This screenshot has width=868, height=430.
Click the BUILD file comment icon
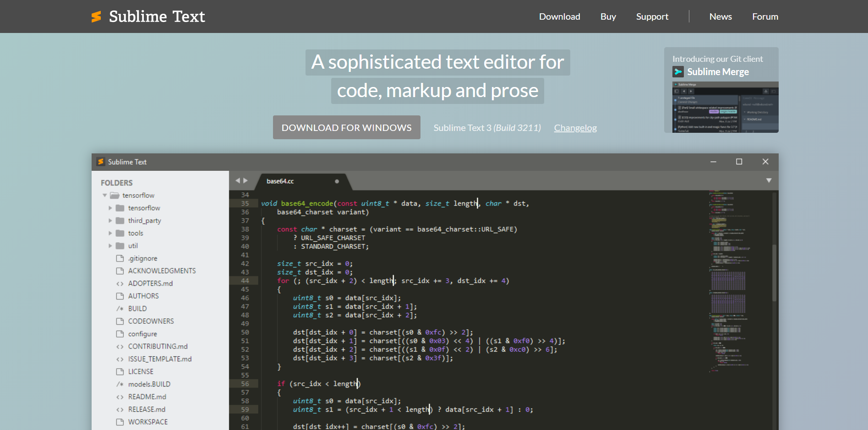[x=120, y=309]
